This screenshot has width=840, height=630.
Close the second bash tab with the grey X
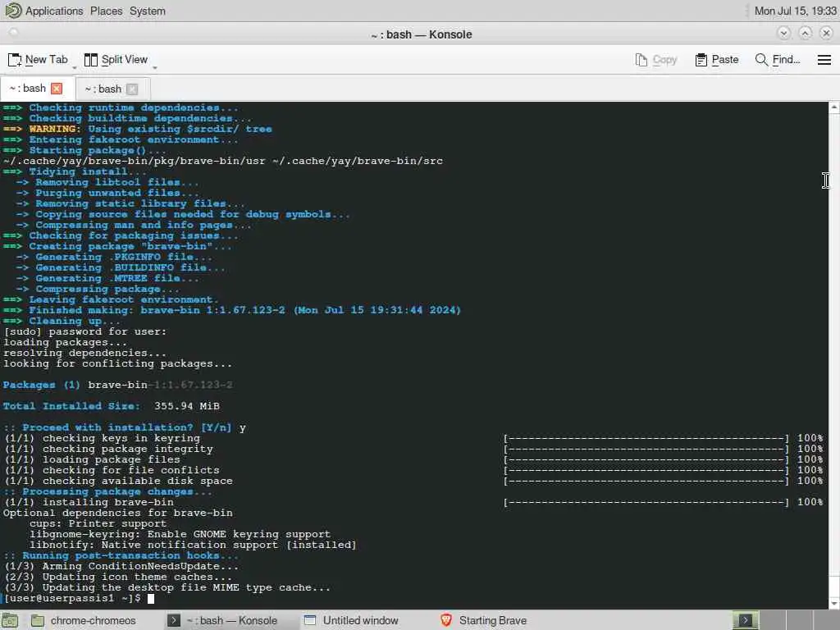click(132, 89)
